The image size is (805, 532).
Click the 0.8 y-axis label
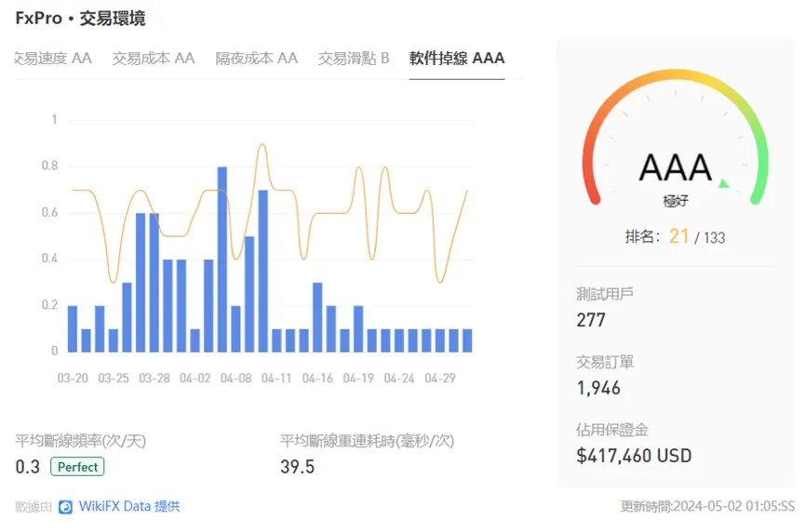pyautogui.click(x=50, y=166)
